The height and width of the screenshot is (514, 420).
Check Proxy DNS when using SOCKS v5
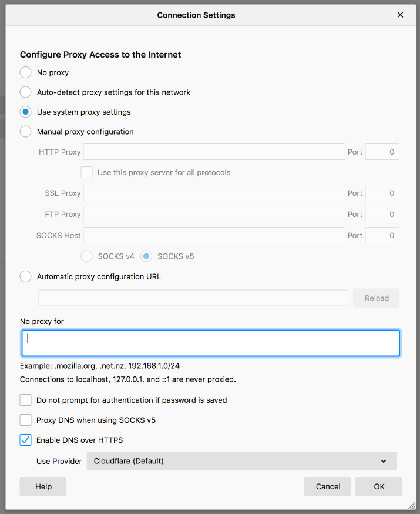(x=25, y=420)
